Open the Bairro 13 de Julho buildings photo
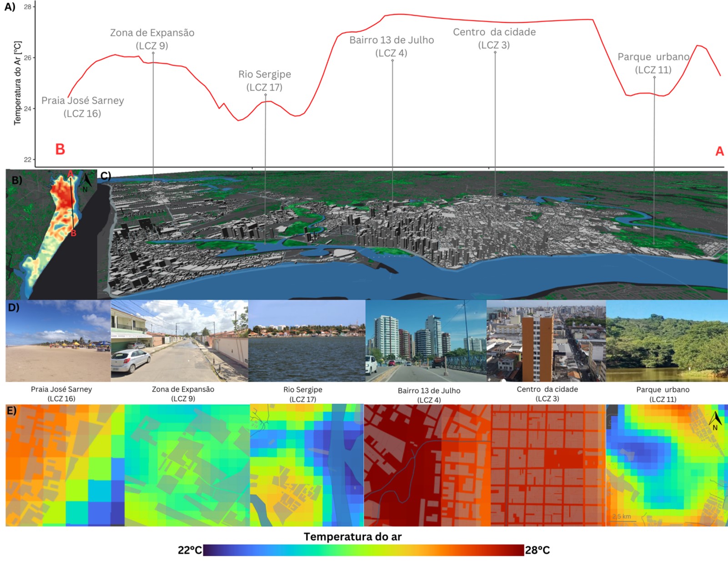 click(426, 341)
